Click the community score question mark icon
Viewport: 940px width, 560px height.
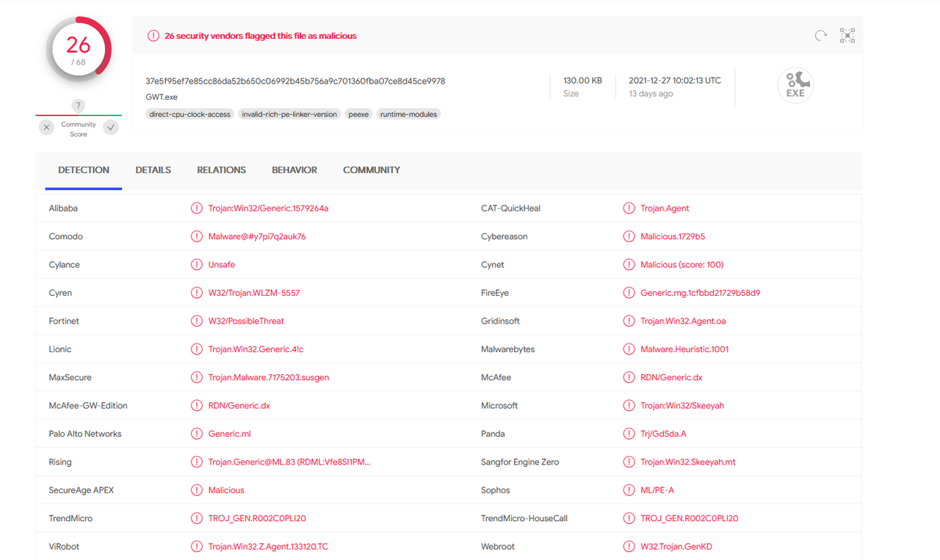click(79, 106)
